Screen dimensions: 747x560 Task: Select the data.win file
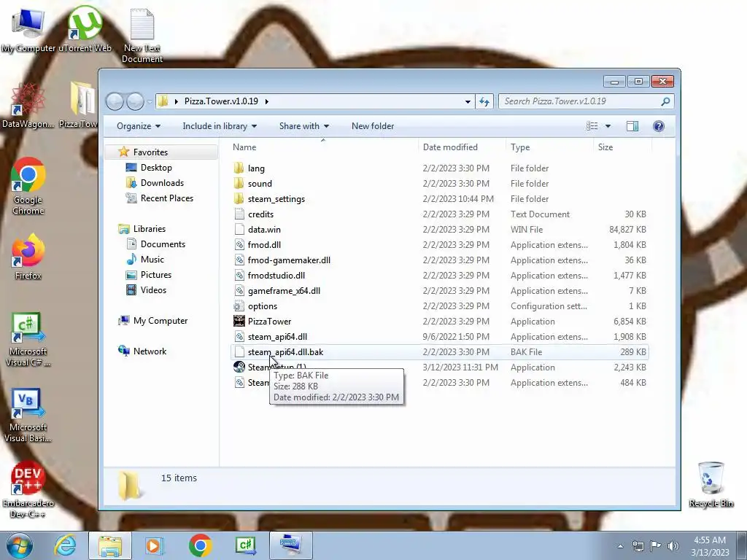click(x=264, y=230)
